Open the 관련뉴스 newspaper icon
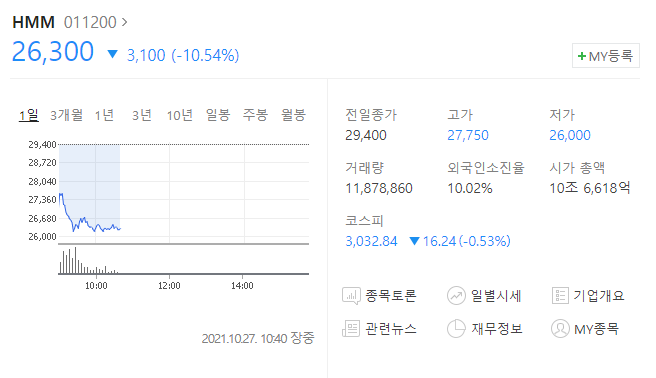Image resolution: width=656 pixels, height=378 pixels. (x=351, y=329)
